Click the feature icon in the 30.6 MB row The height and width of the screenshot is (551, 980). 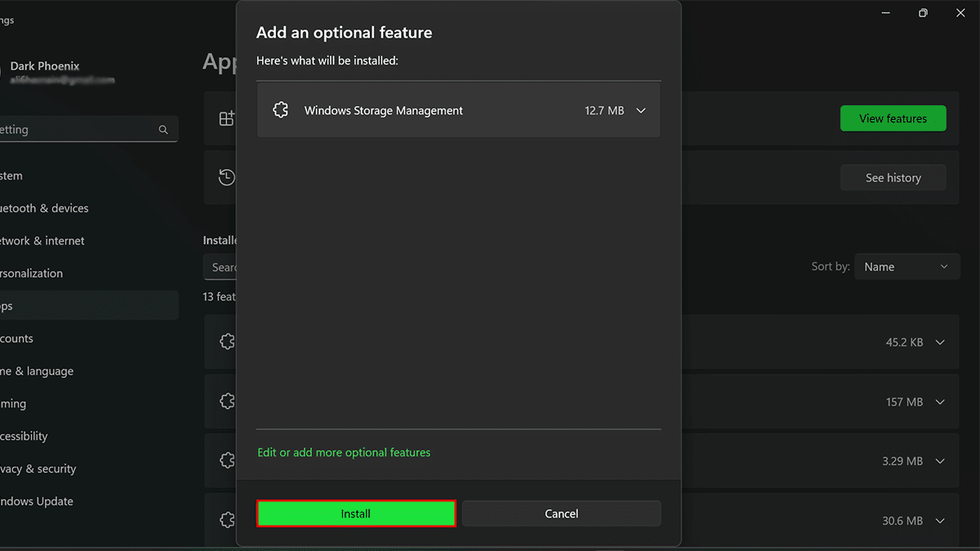tap(227, 520)
